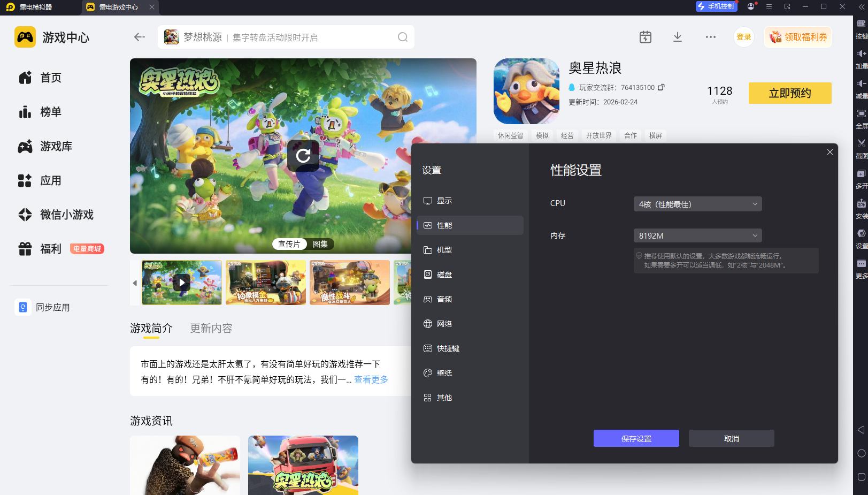Open 磁盘 disk settings
Screen dimensions: 868x495
tap(470, 275)
